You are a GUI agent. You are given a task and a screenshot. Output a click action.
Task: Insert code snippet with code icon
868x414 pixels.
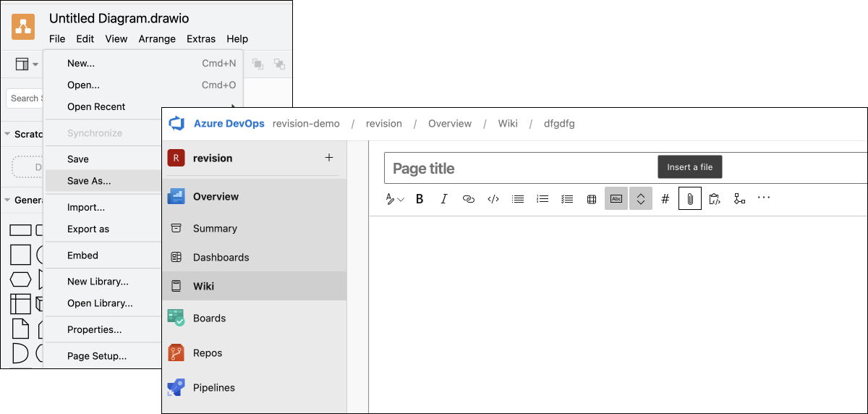click(493, 199)
